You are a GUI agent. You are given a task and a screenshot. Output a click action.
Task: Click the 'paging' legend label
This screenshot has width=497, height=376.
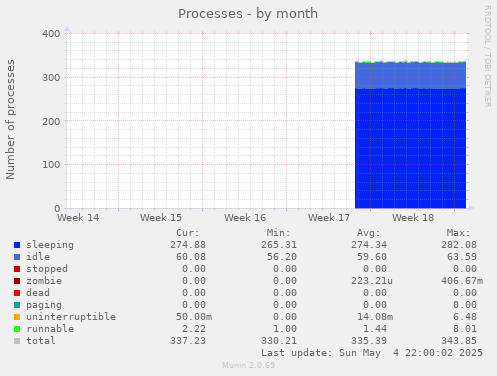44,305
